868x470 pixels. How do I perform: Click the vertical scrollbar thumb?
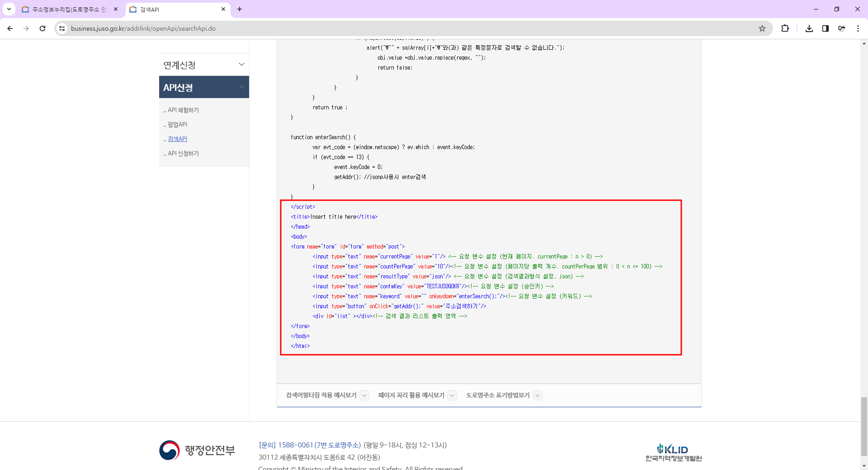[864, 427]
